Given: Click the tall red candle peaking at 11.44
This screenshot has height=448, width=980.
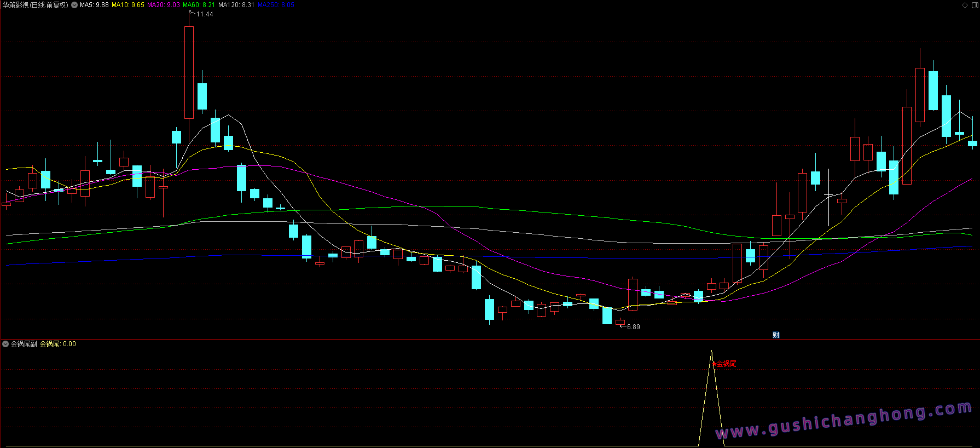Looking at the screenshot, I should click(x=189, y=72).
